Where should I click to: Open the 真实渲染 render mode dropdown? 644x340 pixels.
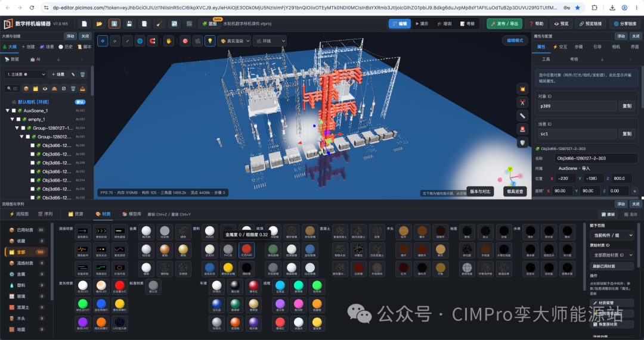(234, 41)
